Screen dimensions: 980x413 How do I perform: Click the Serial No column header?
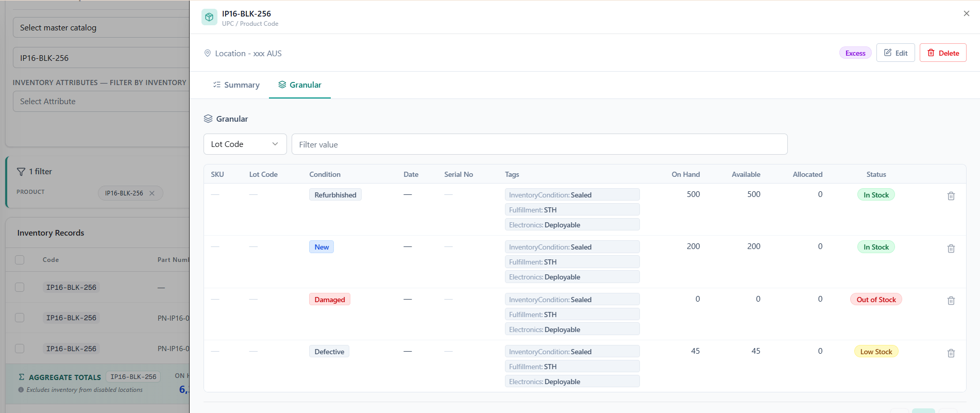coord(459,174)
